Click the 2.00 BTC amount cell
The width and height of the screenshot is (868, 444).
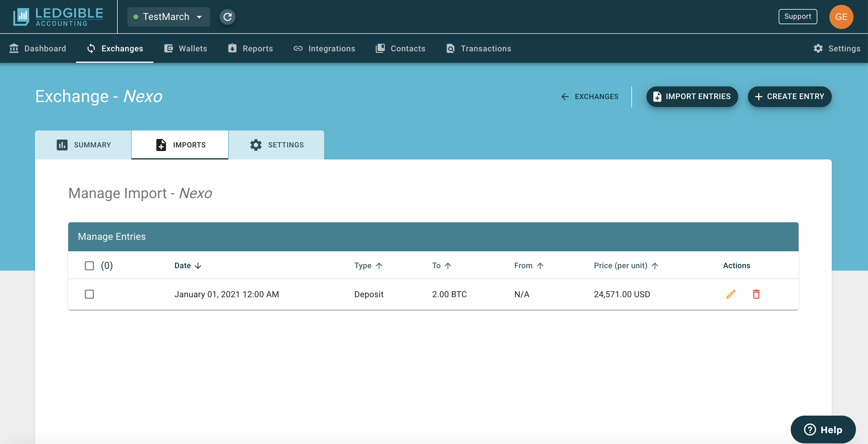pyautogui.click(x=449, y=294)
